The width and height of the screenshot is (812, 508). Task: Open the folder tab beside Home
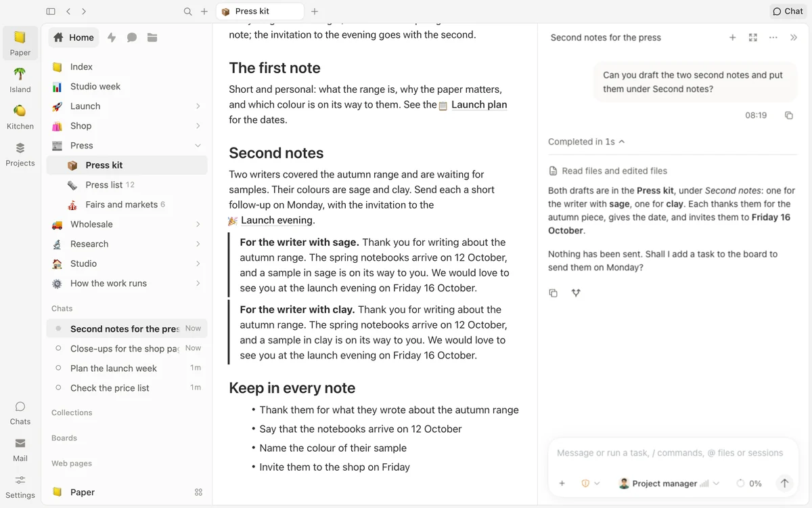tap(152, 37)
